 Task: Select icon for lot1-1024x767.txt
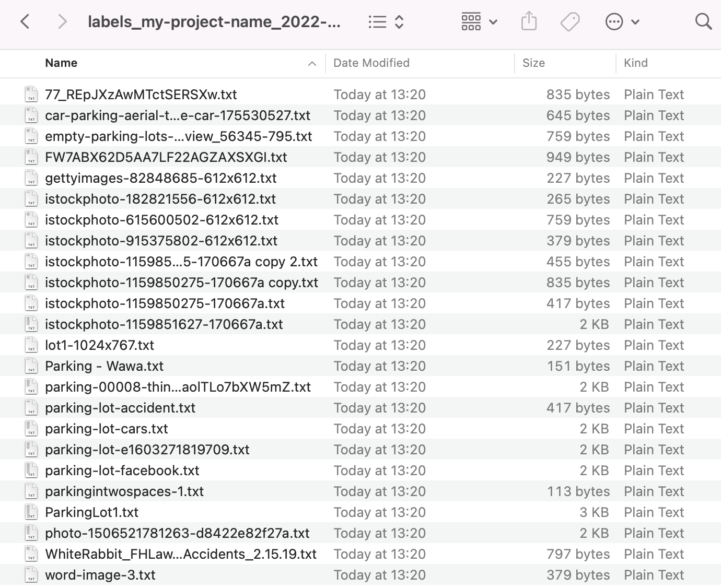[x=31, y=345]
